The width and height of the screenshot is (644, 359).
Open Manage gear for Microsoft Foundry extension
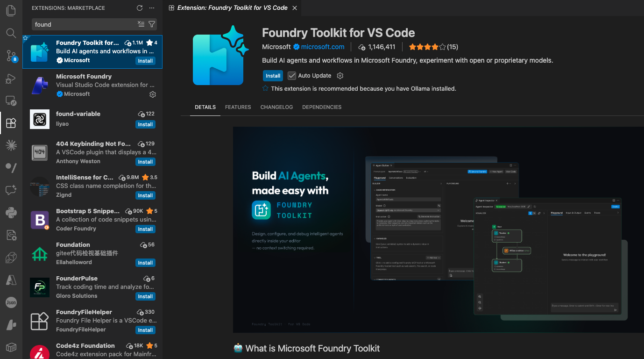pos(152,94)
